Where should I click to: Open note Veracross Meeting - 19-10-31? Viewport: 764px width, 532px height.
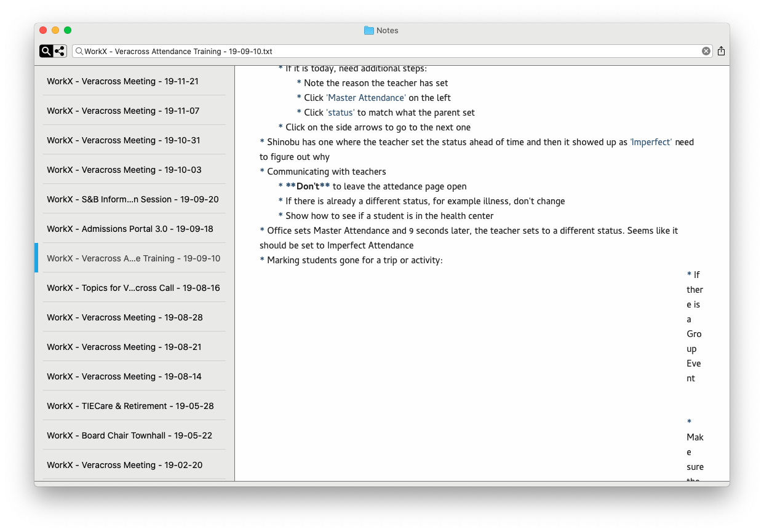click(x=123, y=140)
